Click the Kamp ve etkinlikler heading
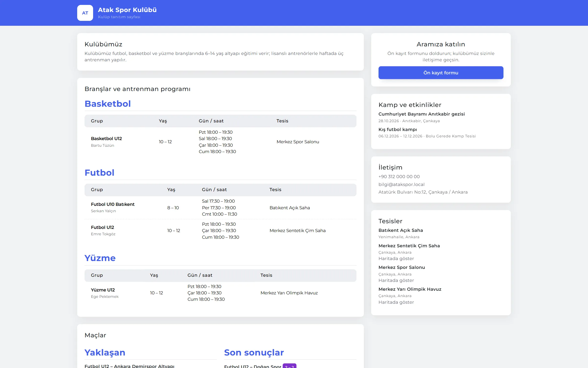The height and width of the screenshot is (368, 588). (x=410, y=105)
